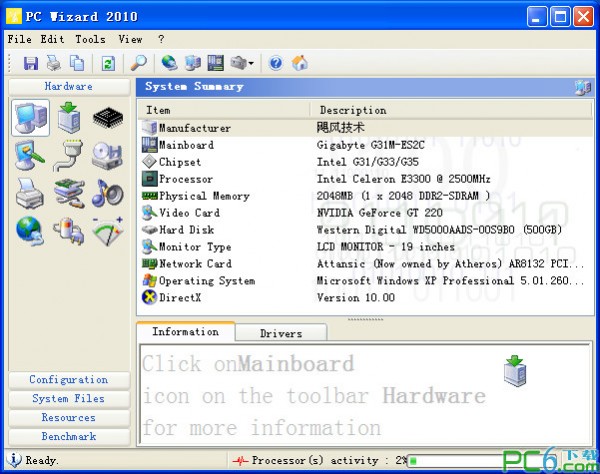Viewport: 600px width, 474px height.
Task: Close the PC Wizard 2010 window
Action: (584, 17)
